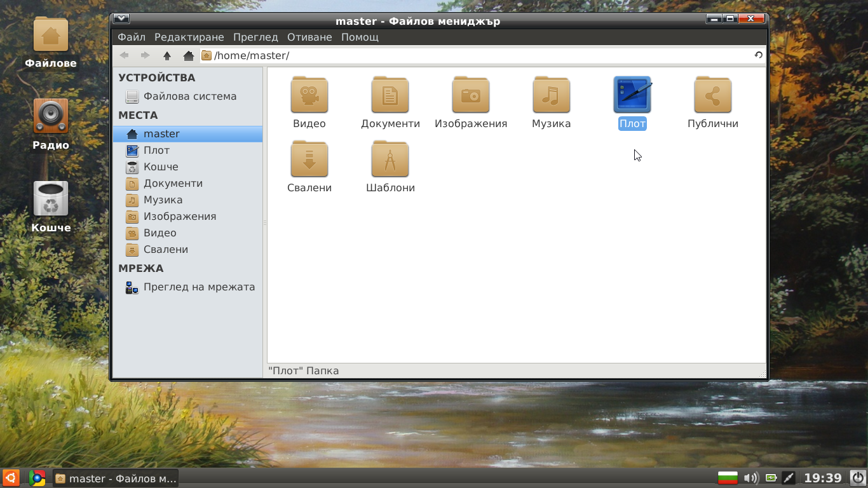Click the Bulgarian flag keyboard layout indicator
This screenshot has height=488, width=868.
tap(728, 478)
